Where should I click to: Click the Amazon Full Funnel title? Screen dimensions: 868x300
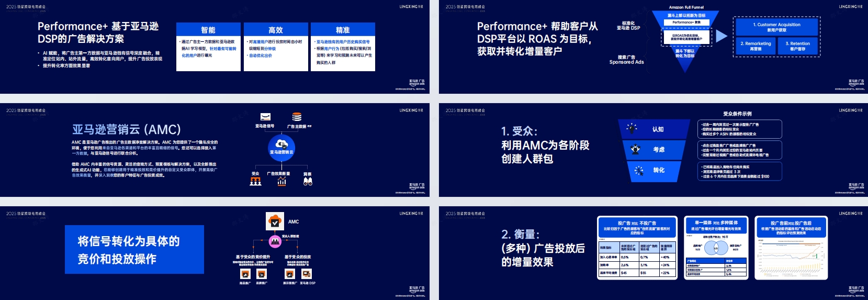point(686,7)
